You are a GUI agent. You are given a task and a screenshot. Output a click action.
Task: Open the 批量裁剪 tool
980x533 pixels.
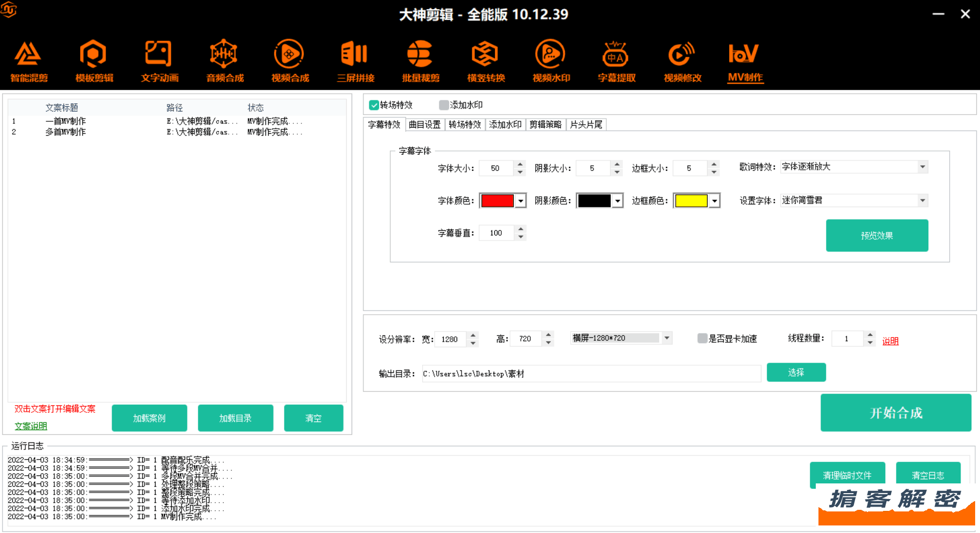coord(421,61)
